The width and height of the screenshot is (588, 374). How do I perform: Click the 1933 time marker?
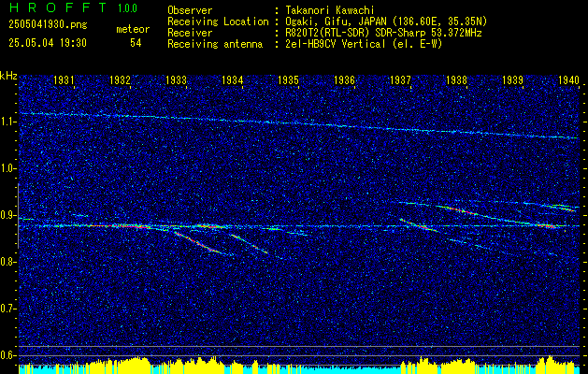pos(177,79)
